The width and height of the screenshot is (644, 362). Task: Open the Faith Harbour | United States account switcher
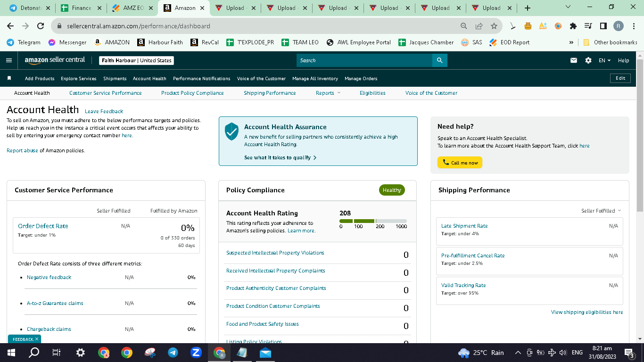coord(137,60)
